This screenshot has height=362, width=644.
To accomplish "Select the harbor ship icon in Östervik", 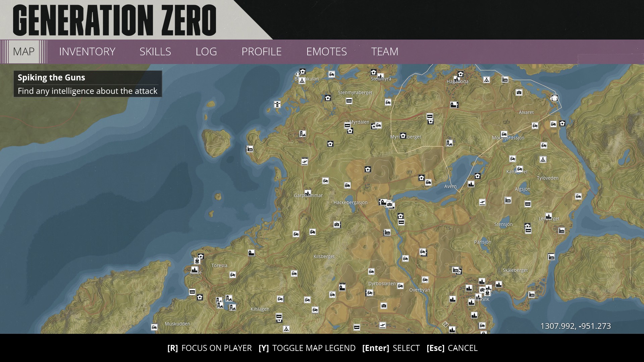I will point(487,293).
